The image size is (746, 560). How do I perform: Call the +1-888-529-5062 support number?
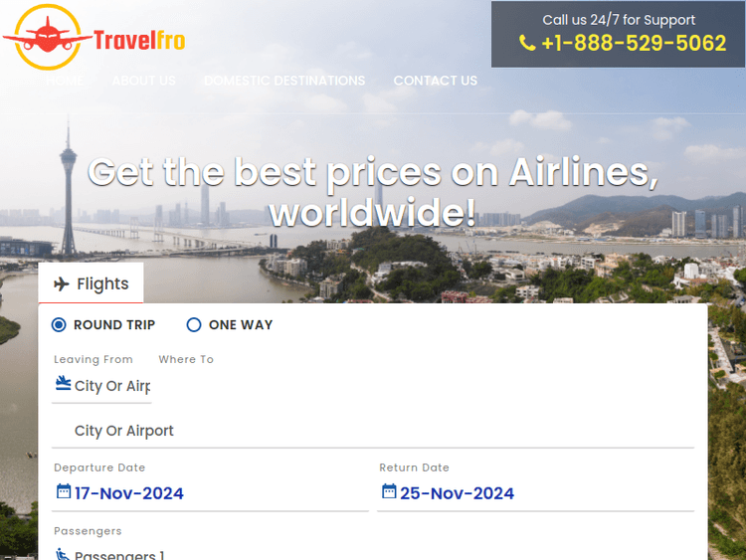[x=634, y=44]
